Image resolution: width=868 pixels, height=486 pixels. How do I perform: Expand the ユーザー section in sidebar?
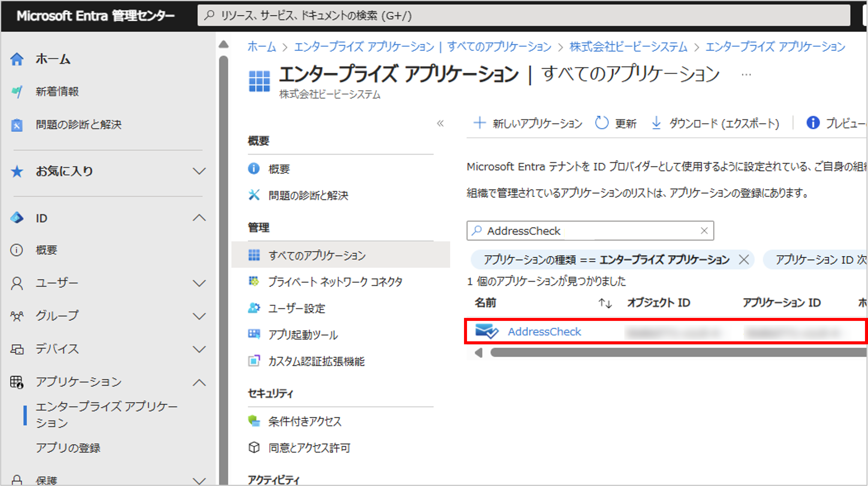(x=199, y=283)
